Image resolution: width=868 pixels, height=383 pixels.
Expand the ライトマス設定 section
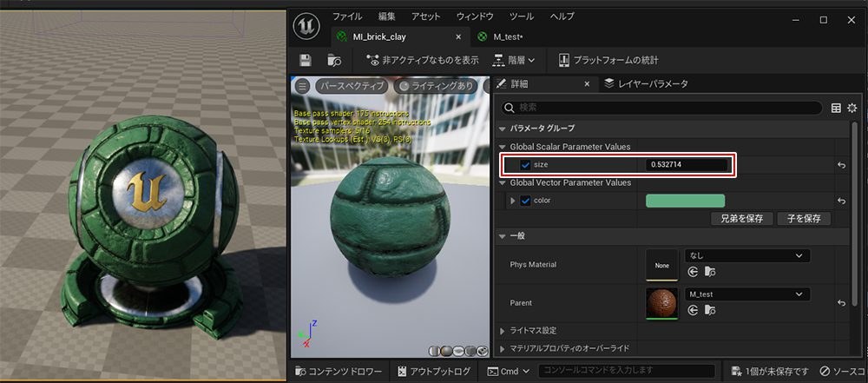pos(535,330)
